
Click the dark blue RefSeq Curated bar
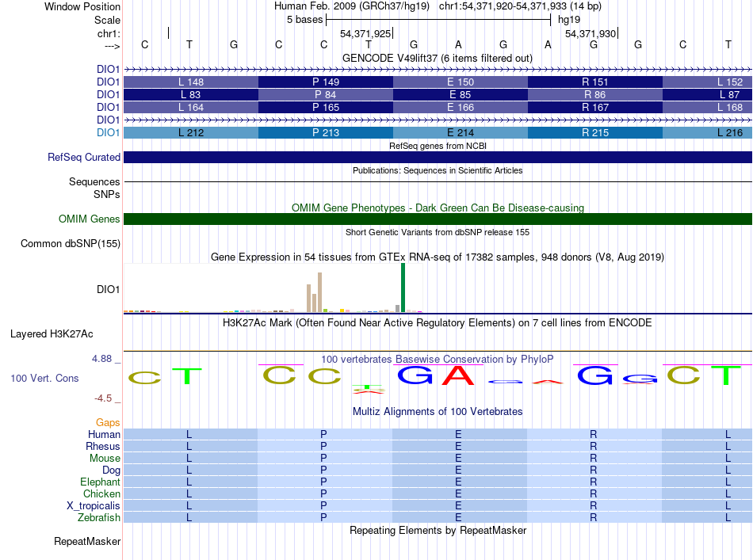tap(438, 158)
